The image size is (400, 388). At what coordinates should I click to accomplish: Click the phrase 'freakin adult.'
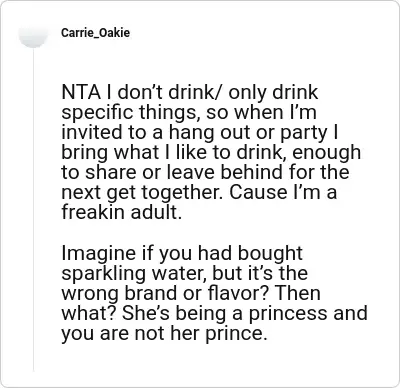122,212
